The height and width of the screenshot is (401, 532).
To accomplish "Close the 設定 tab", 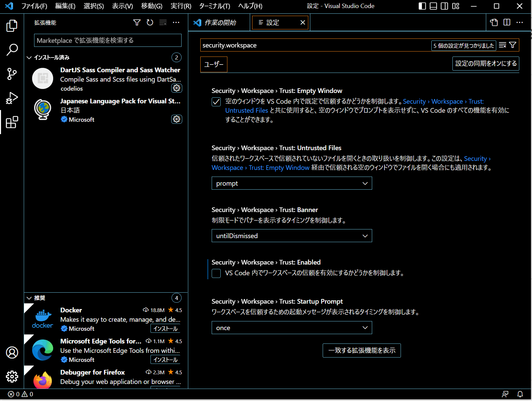I will tap(303, 22).
